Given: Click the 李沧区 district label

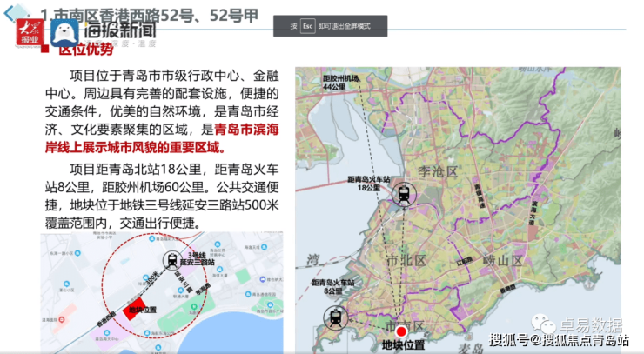Looking at the screenshot, I should click(438, 171).
